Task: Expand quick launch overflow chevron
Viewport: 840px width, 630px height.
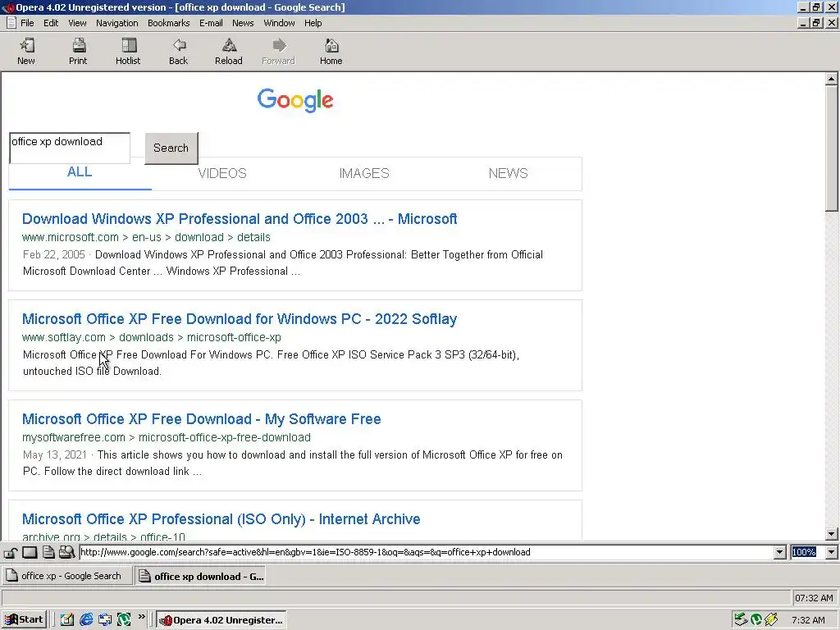Action: pyautogui.click(x=141, y=617)
